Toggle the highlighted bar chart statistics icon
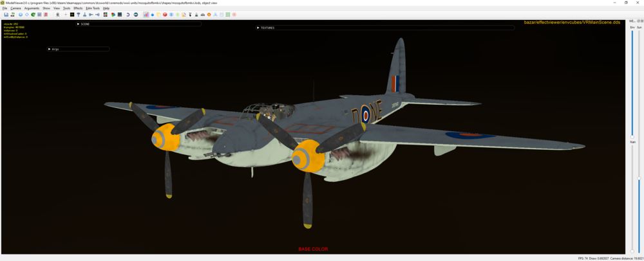 tap(146, 14)
